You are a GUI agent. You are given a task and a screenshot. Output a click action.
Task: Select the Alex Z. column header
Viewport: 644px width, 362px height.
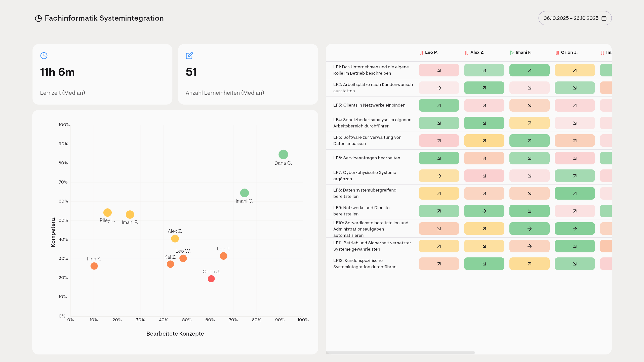(477, 53)
